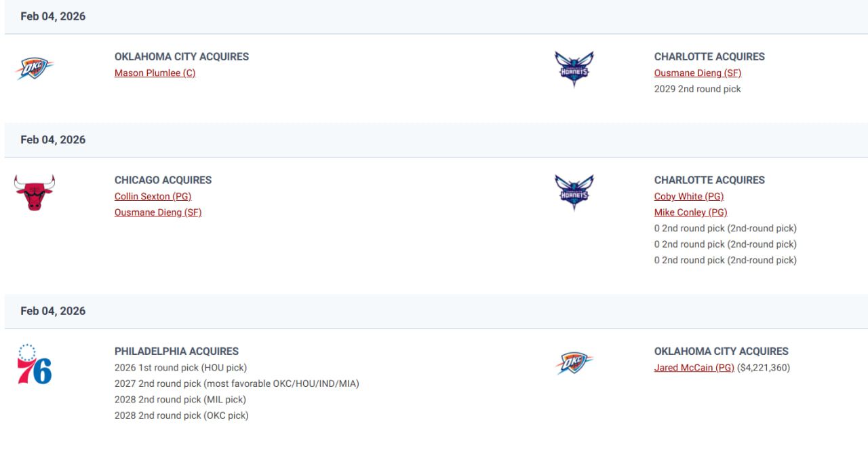The height and width of the screenshot is (473, 868).
Task: Click Oklahoma City Acquires heading above Plumlee
Action: click(181, 57)
